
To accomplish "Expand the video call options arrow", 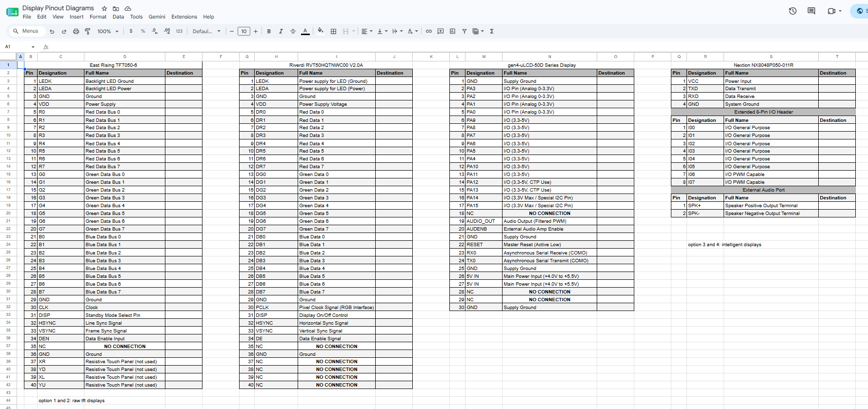I will point(840,11).
